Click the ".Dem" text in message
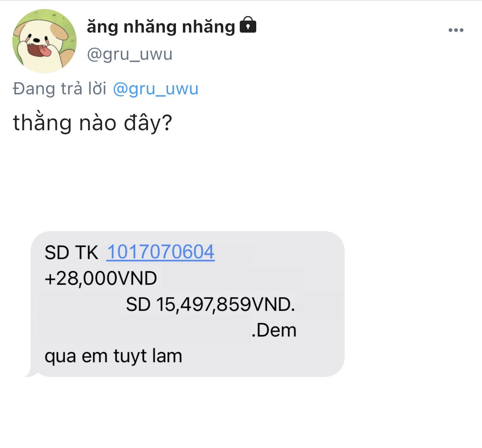The height and width of the screenshot is (448, 482). (274, 331)
